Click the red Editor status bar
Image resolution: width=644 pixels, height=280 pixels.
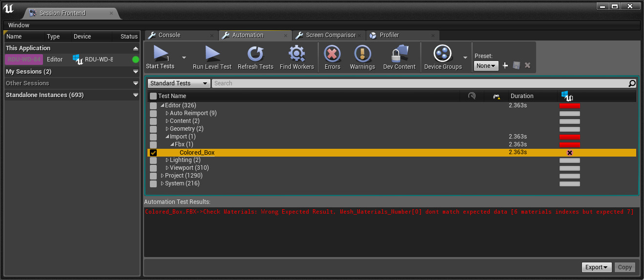coord(569,105)
